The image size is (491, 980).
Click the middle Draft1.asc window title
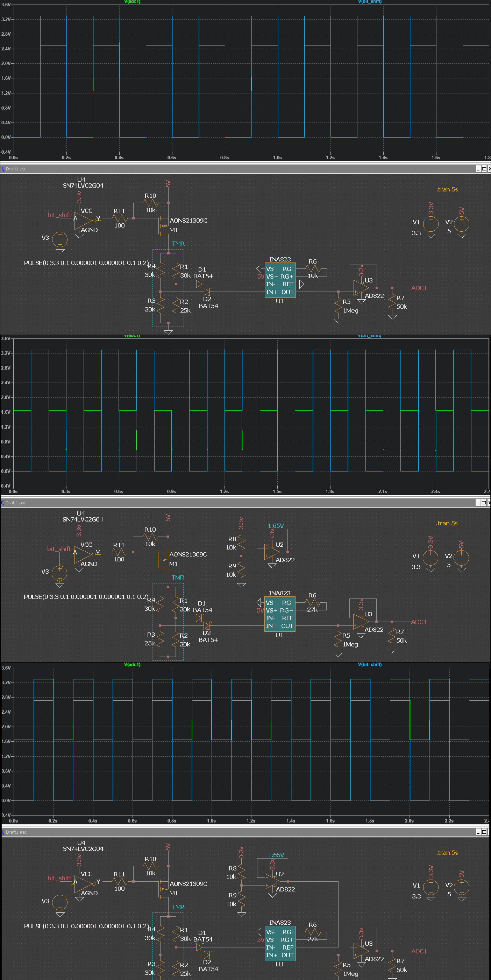[x=16, y=503]
